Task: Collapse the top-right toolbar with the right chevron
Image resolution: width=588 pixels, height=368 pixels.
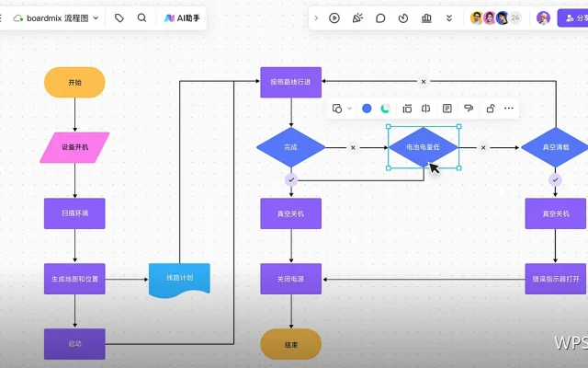Action: pos(316,18)
